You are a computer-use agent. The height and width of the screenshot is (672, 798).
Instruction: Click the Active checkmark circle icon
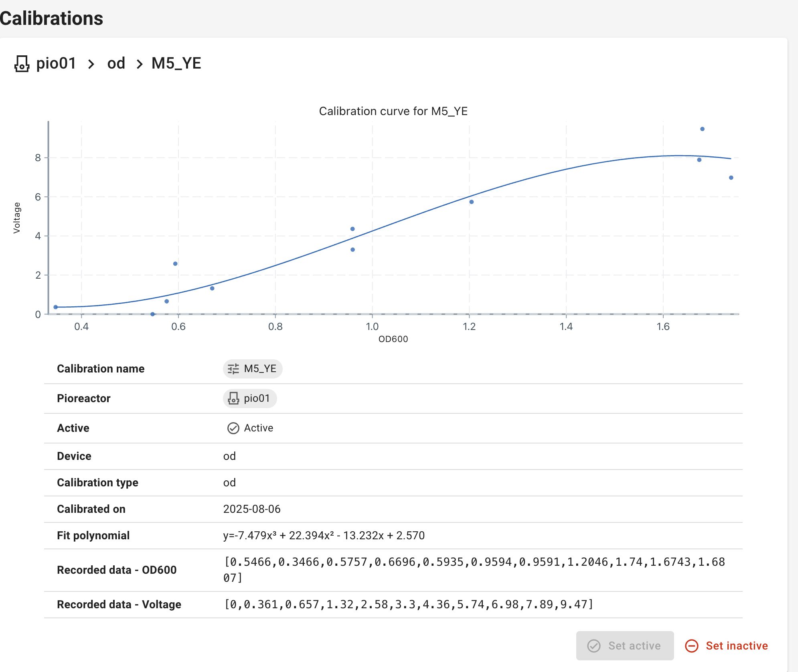coord(233,428)
